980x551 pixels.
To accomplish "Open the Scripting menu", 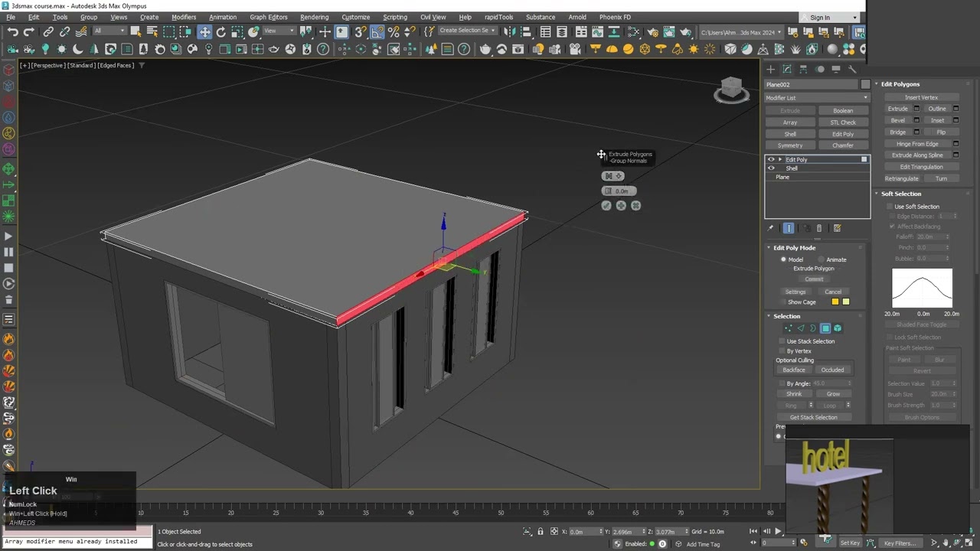I will click(x=395, y=17).
